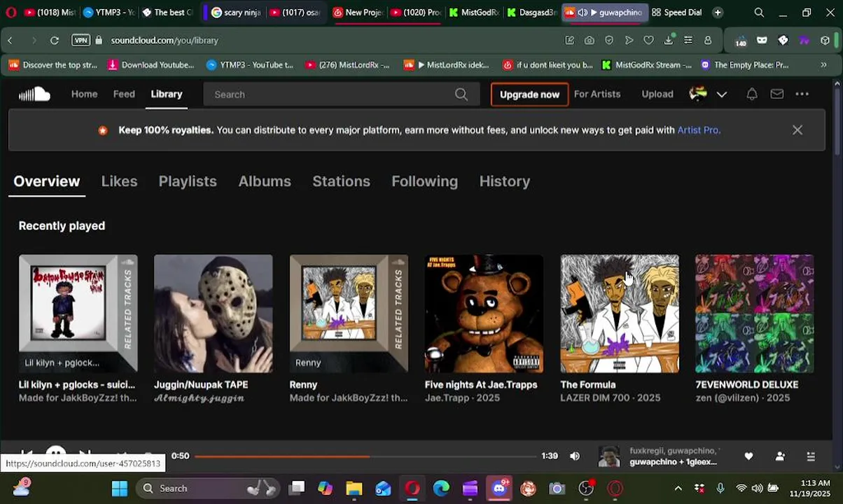Show hidden system tray icons
843x504 pixels.
678,489
